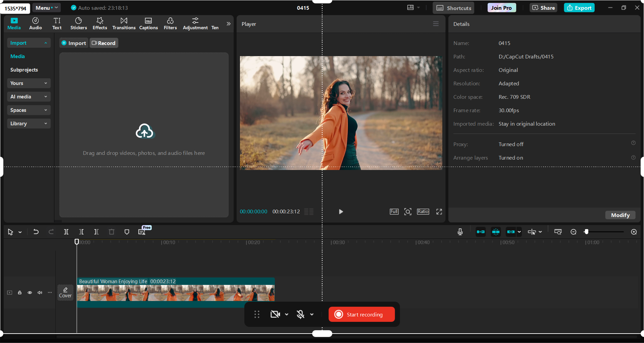644x343 pixels.
Task: Click the Modify button in Details panel
Action: coord(620,215)
